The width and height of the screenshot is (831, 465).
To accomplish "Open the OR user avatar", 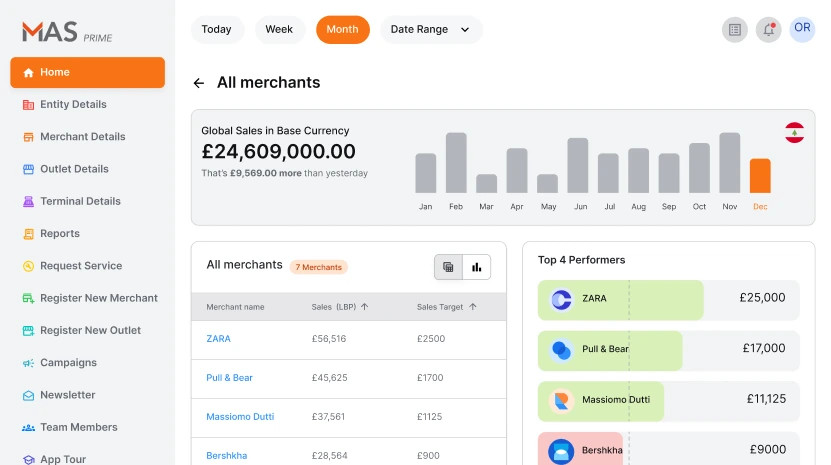I will [x=802, y=29].
